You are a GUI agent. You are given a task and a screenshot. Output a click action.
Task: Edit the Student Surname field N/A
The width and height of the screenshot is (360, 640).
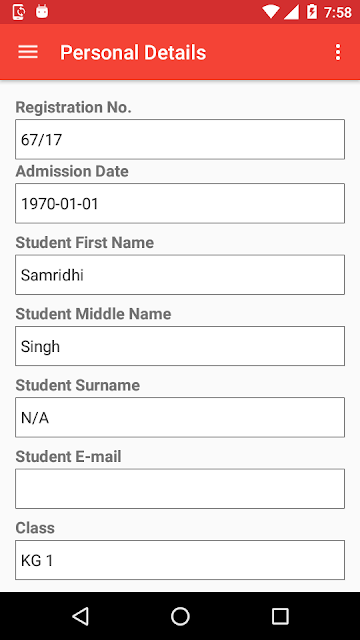[180, 417]
